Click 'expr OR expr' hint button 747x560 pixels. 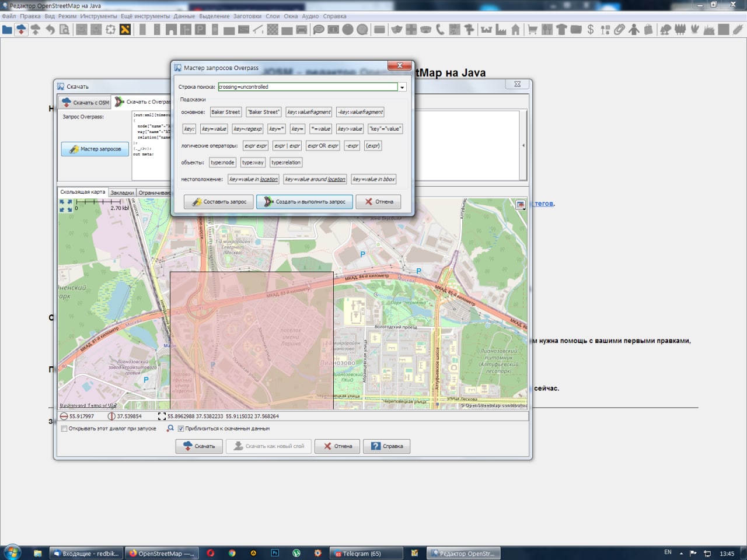tap(323, 146)
